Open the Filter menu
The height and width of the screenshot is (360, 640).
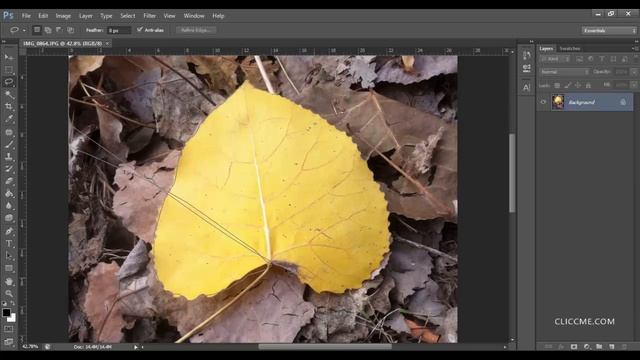coord(149,16)
